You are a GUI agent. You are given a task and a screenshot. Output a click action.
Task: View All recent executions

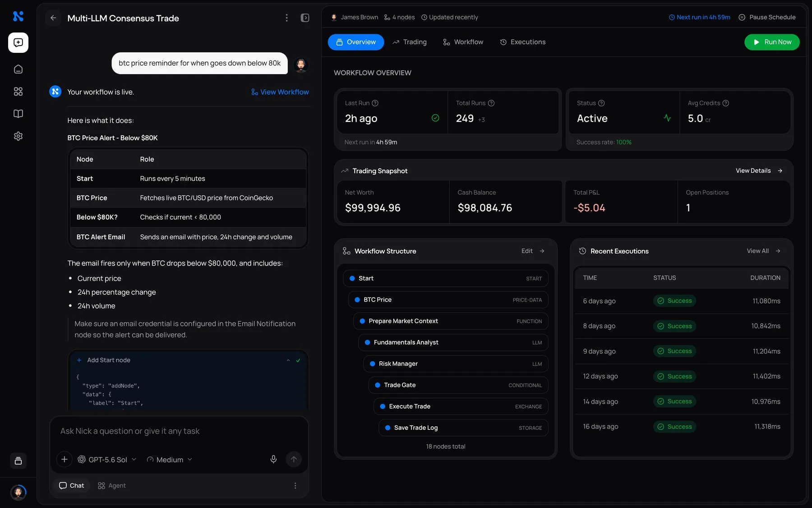click(x=763, y=251)
